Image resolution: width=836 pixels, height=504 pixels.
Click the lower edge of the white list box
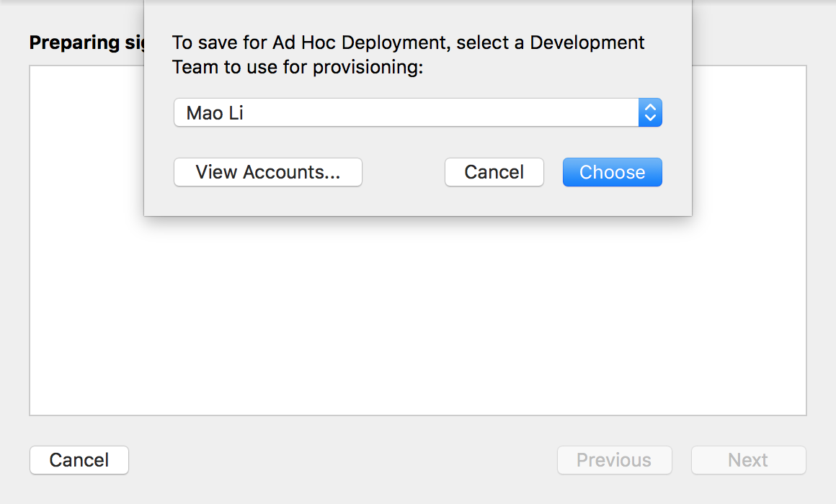[x=418, y=415]
